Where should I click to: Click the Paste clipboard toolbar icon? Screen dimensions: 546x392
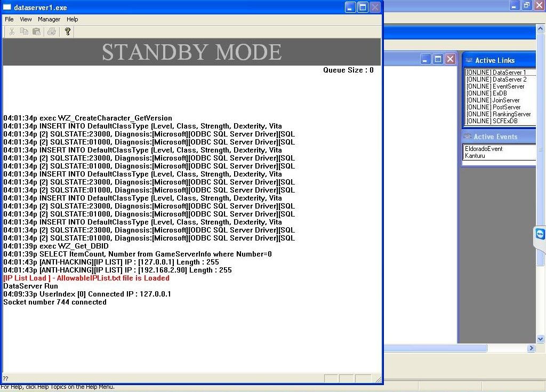pyautogui.click(x=36, y=32)
